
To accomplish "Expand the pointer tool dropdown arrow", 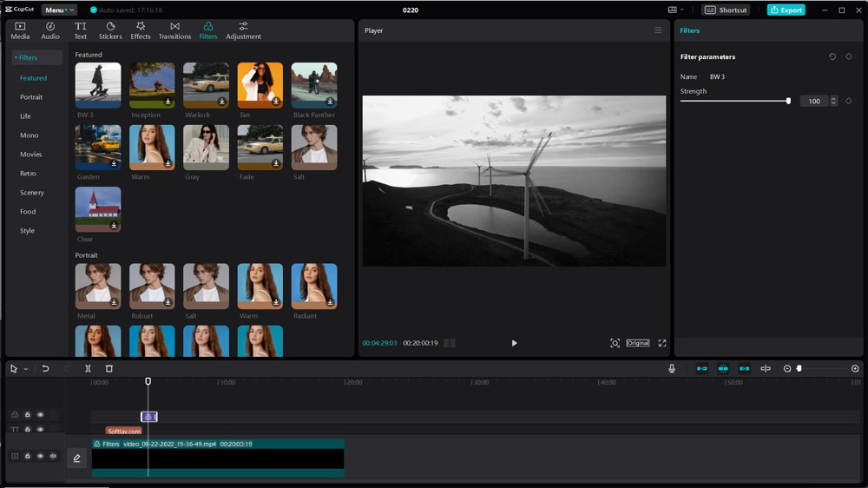I will (x=25, y=369).
